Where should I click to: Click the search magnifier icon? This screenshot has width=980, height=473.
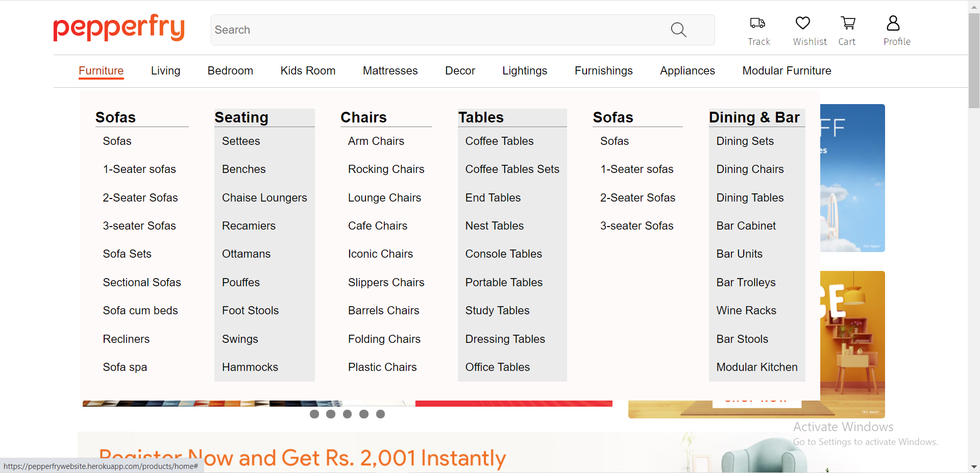(x=678, y=30)
